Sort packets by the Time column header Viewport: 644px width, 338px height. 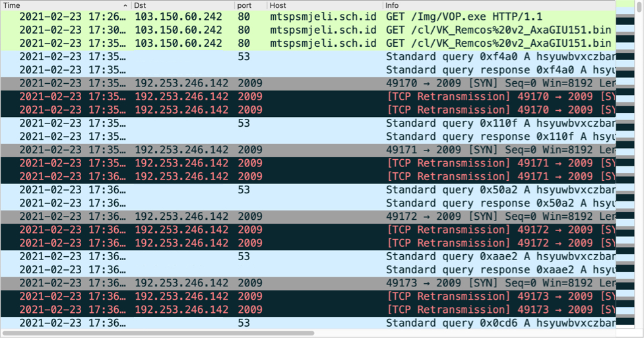[66, 5]
